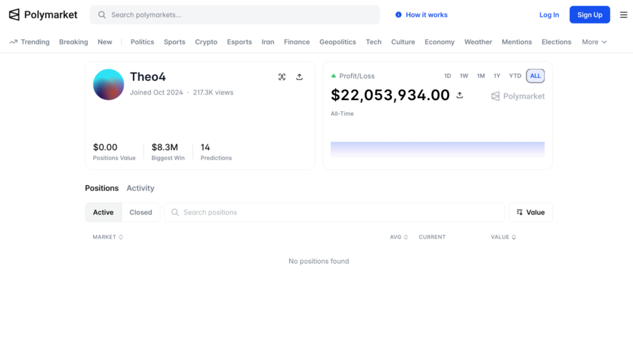Focus the Search positions field
Image resolution: width=633 pixels, height=364 pixels.
coord(334,212)
